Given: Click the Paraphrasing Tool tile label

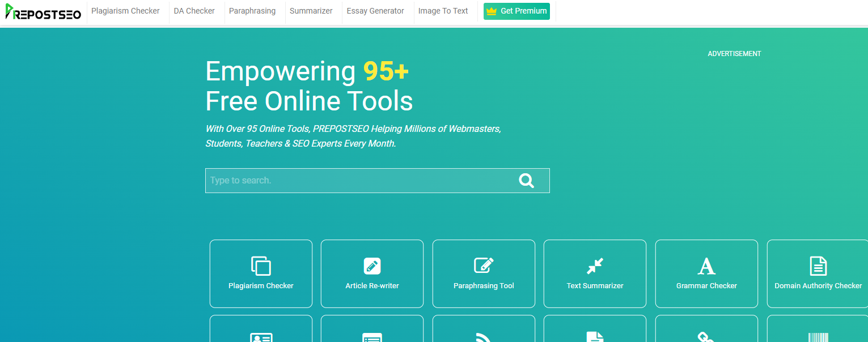Looking at the screenshot, I should point(484,286).
